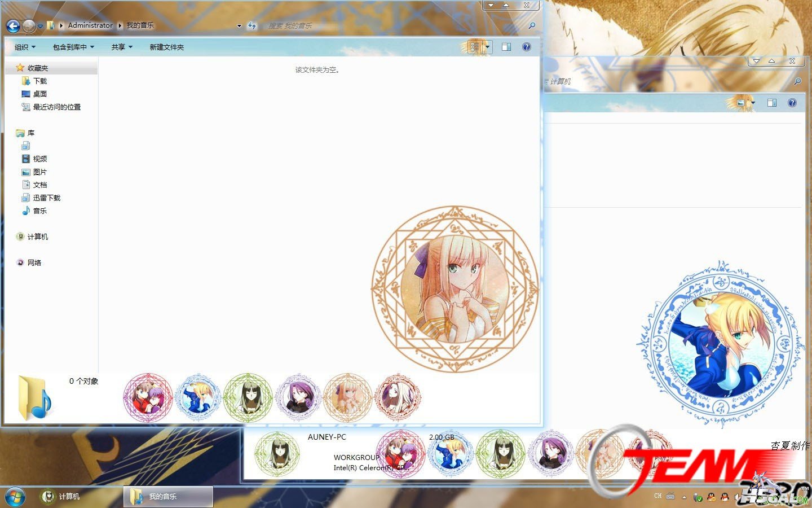Click the magnifier icon in 计算机 window
This screenshot has height=508, width=812.
(797, 82)
